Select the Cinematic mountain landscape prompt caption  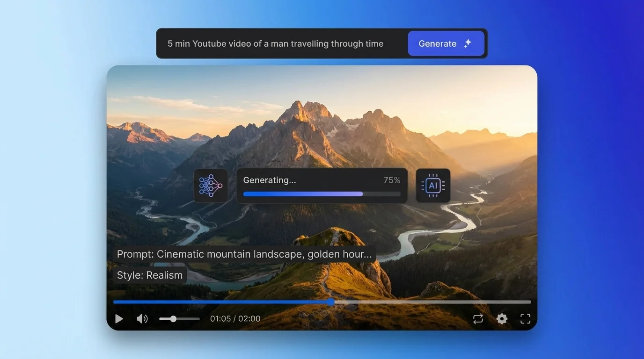click(x=243, y=254)
